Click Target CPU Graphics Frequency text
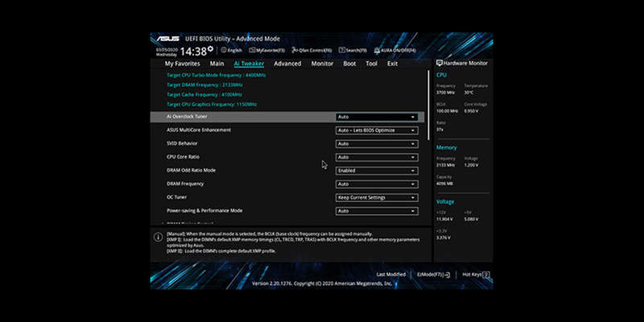644x322 pixels. coord(212,105)
